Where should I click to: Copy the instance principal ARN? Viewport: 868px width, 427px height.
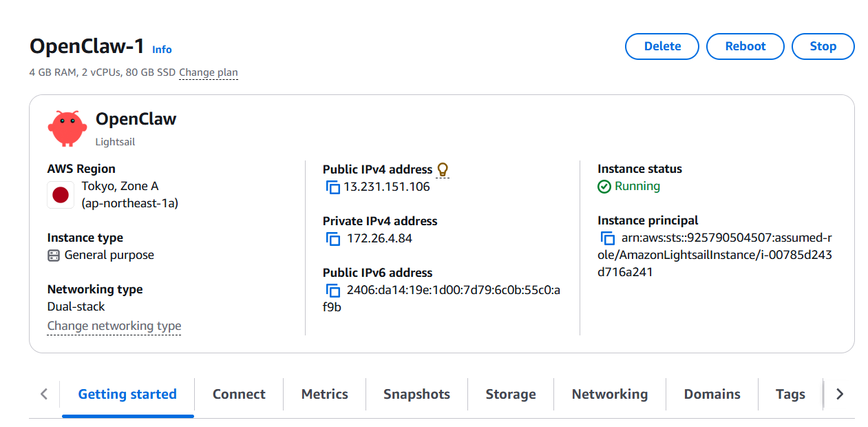click(608, 238)
